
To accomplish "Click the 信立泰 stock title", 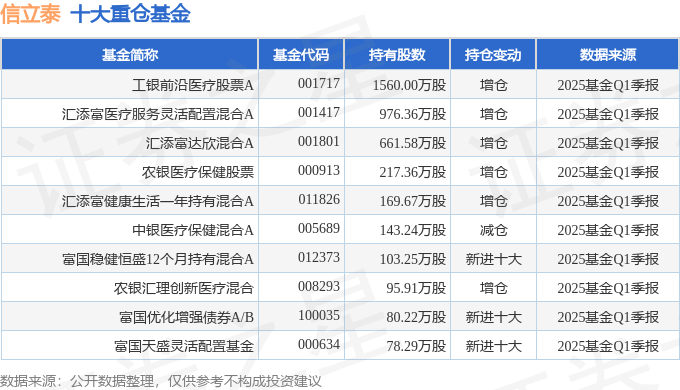I will tap(30, 13).
